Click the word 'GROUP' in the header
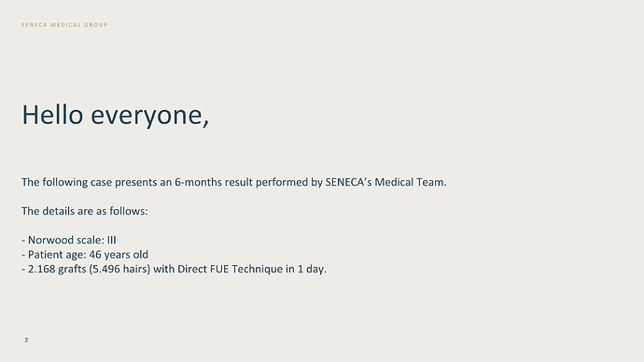The image size is (644, 362). pyautogui.click(x=96, y=25)
